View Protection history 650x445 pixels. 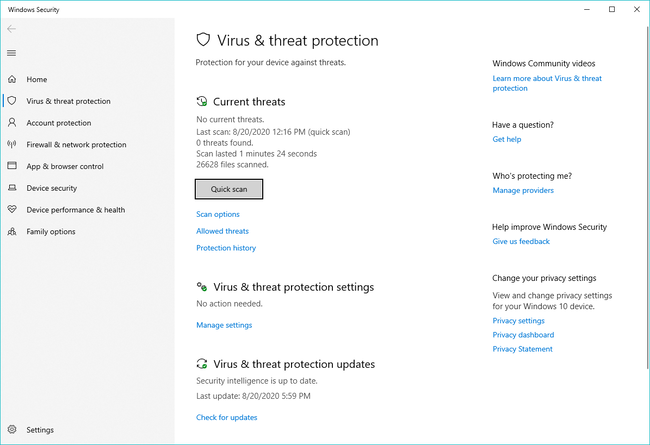tap(226, 248)
